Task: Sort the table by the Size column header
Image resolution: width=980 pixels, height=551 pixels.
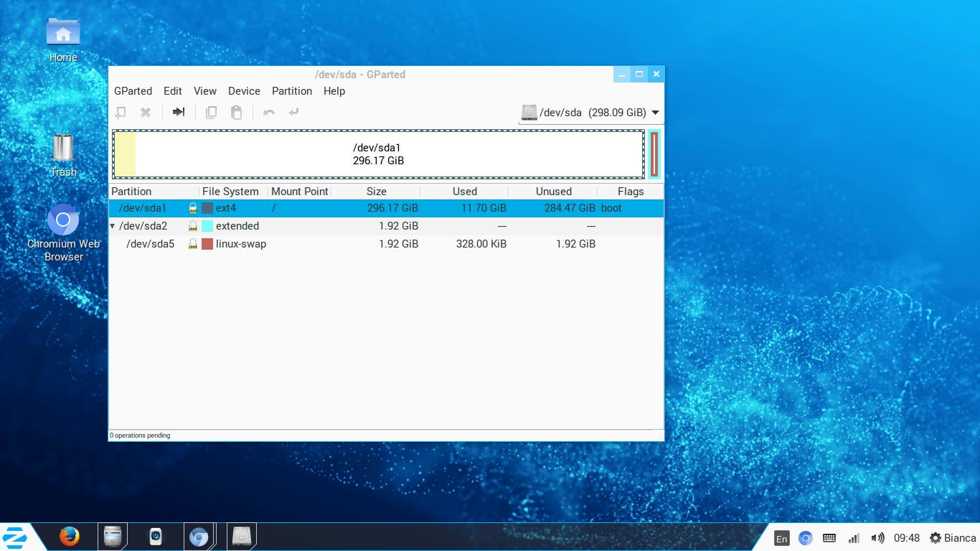Action: pyautogui.click(x=376, y=192)
